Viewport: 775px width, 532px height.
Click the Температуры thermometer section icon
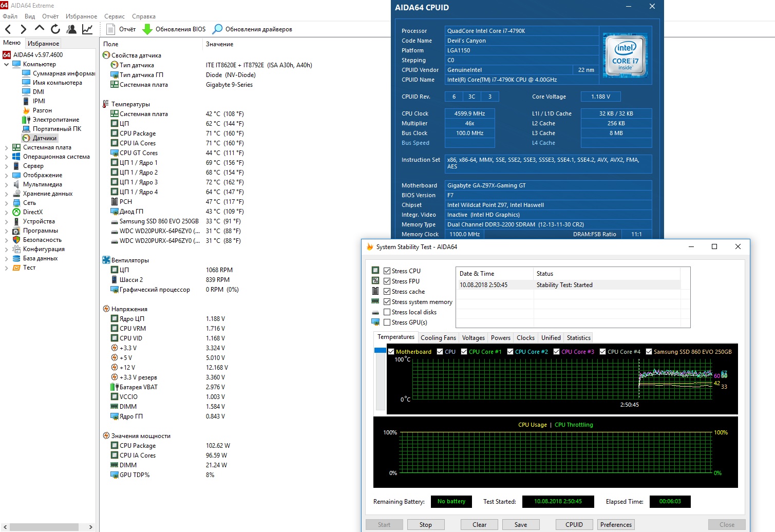106,104
